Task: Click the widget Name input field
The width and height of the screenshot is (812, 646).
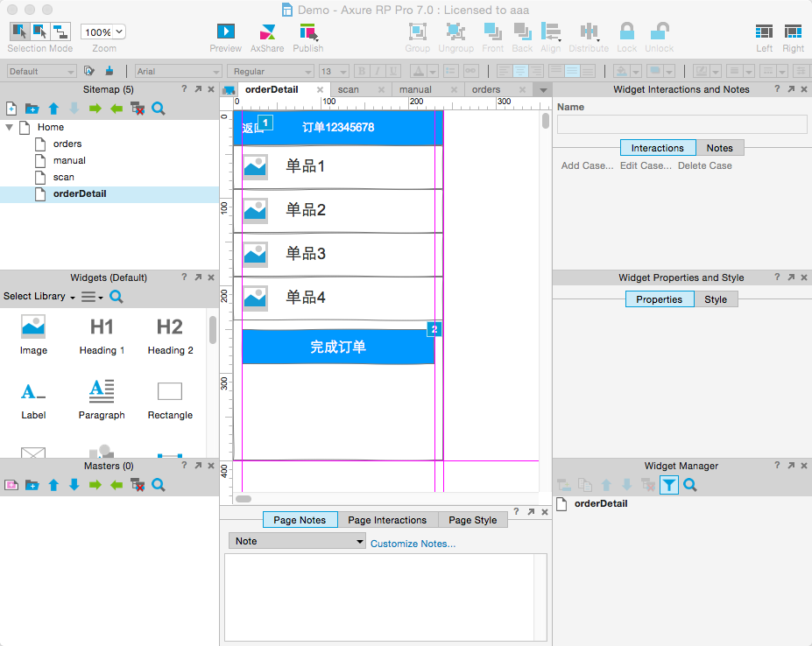Action: click(x=681, y=125)
